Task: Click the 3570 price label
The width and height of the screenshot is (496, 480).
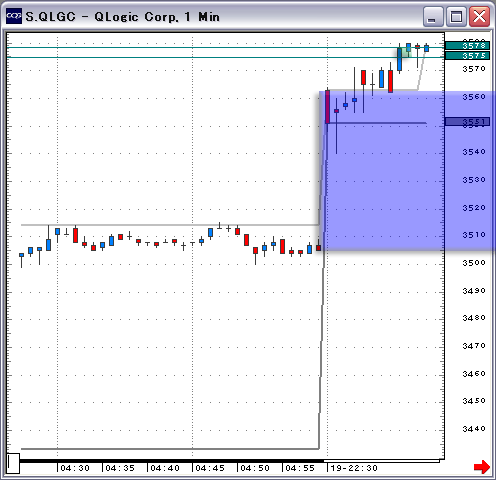Action: pos(474,69)
